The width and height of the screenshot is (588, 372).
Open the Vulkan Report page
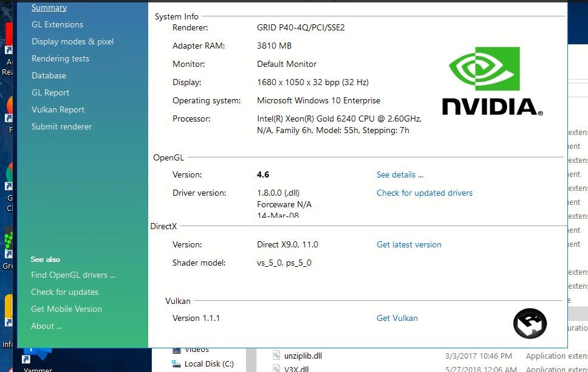click(x=58, y=109)
